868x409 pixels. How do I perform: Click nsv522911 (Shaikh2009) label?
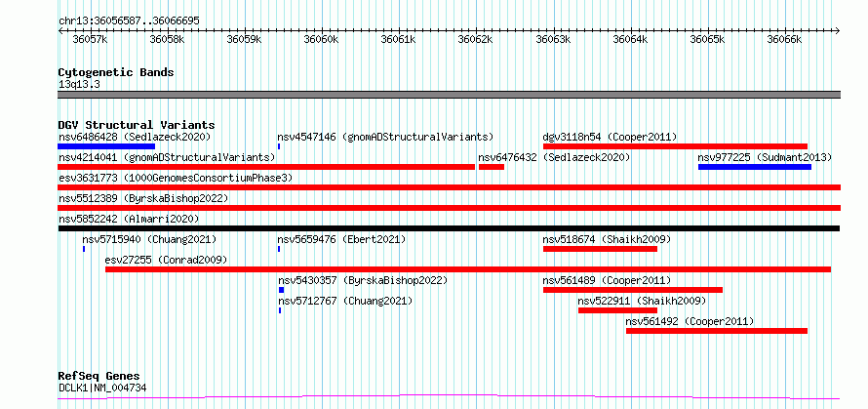pyautogui.click(x=642, y=301)
